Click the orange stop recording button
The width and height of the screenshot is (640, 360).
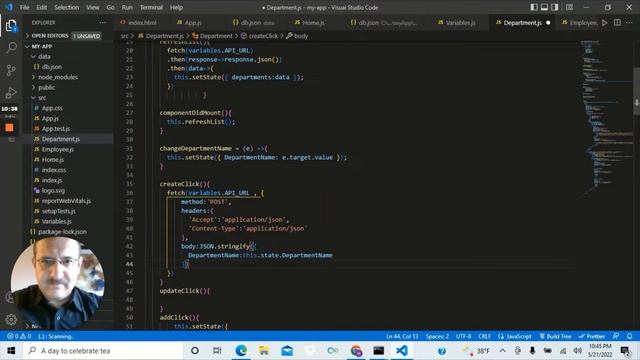pyautogui.click(x=9, y=128)
